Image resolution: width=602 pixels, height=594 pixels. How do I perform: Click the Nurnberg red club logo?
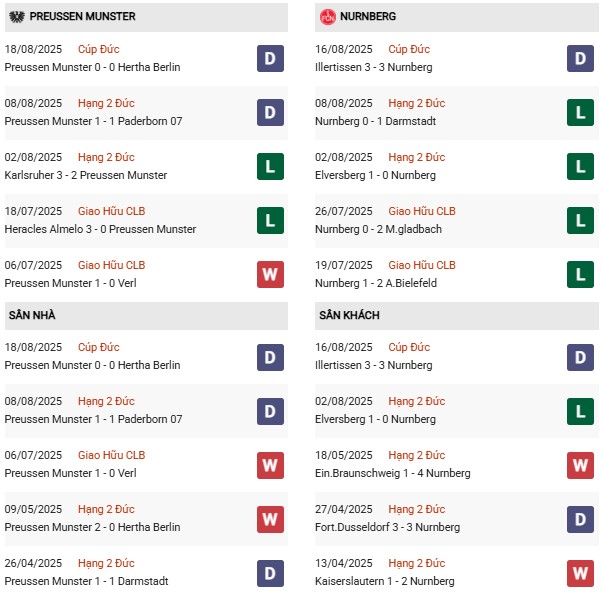[x=327, y=17]
